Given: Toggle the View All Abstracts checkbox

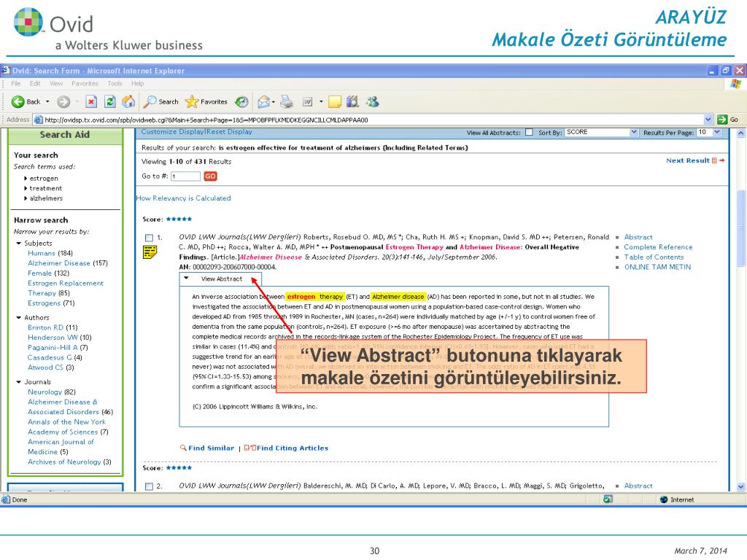Looking at the screenshot, I should tap(529, 133).
